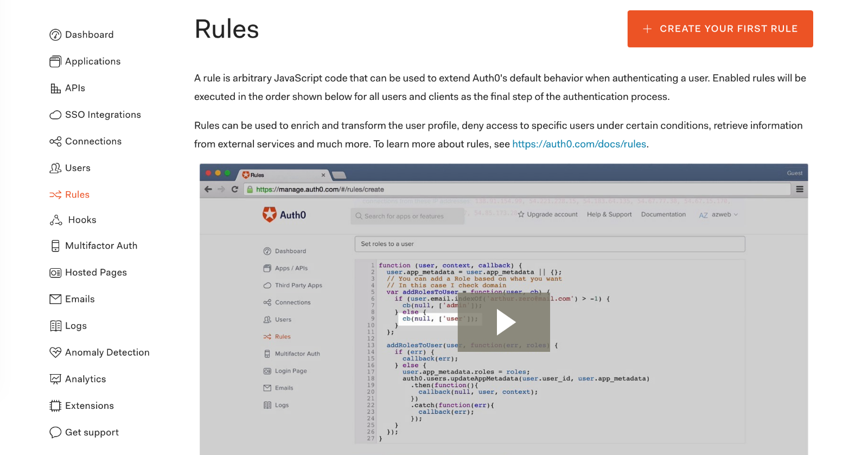The width and height of the screenshot is (868, 455).
Task: Navigate to Hooks
Action: click(x=73, y=220)
